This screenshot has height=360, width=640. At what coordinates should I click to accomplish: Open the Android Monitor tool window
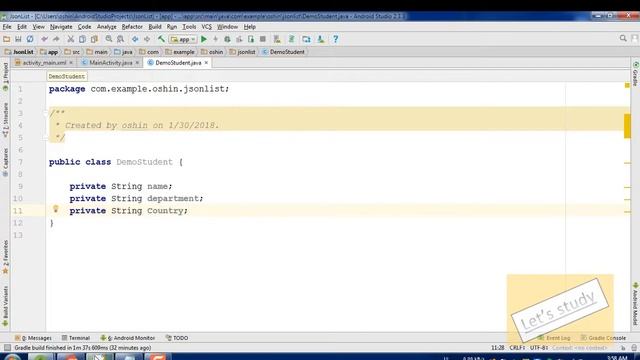pos(128,338)
